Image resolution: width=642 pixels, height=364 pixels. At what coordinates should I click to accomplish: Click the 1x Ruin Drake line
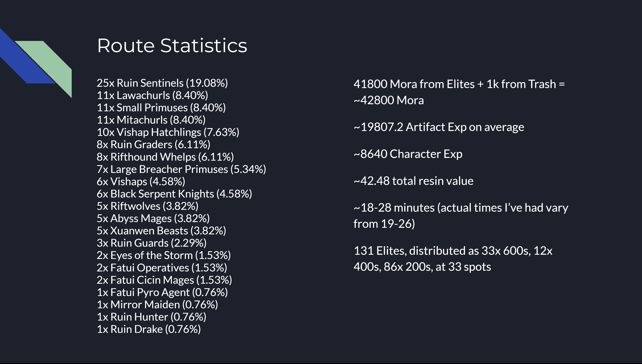pyautogui.click(x=149, y=329)
